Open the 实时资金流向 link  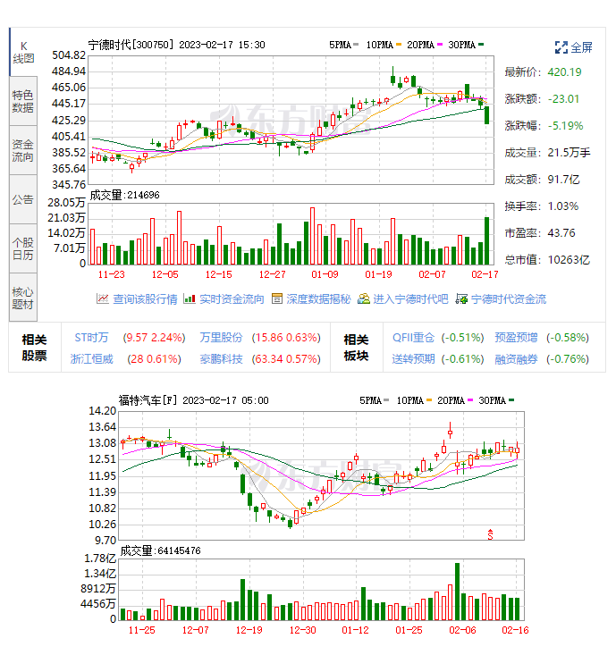pyautogui.click(x=232, y=299)
